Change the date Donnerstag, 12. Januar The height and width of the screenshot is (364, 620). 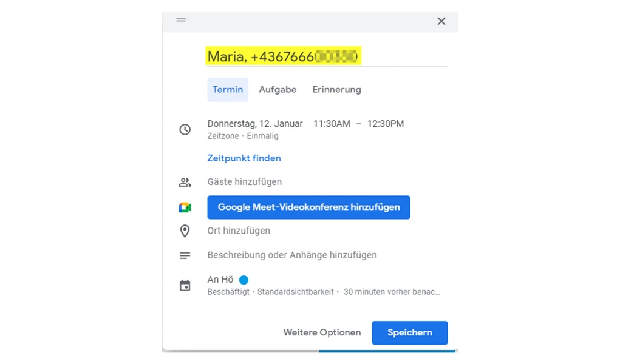tap(255, 124)
